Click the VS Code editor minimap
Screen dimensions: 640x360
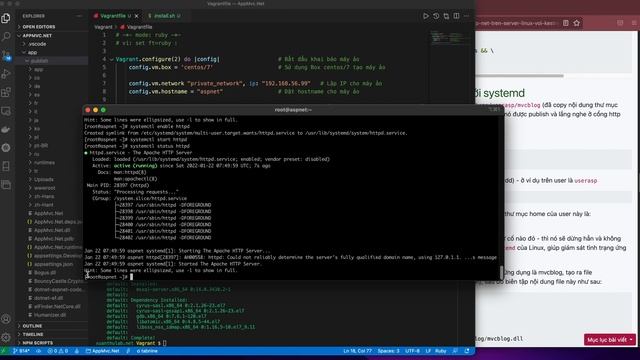(x=452, y=38)
